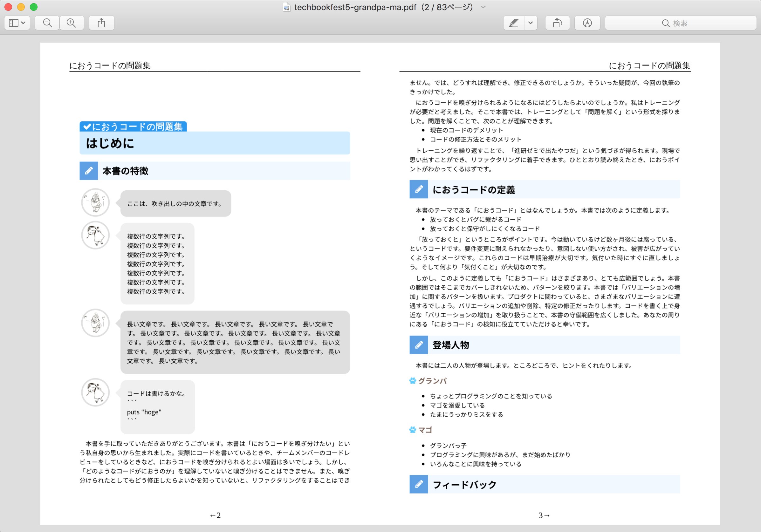Click the pencil icon beside フィードバック

coord(419,484)
